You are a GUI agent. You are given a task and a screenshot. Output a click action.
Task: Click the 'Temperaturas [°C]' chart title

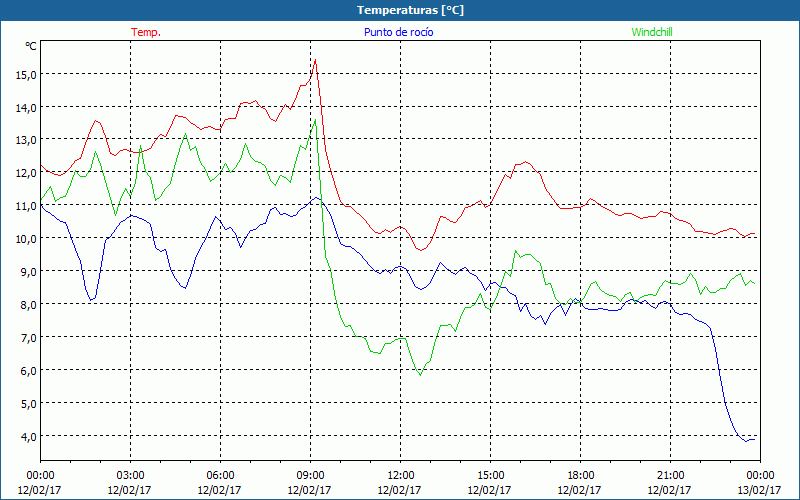click(x=410, y=10)
